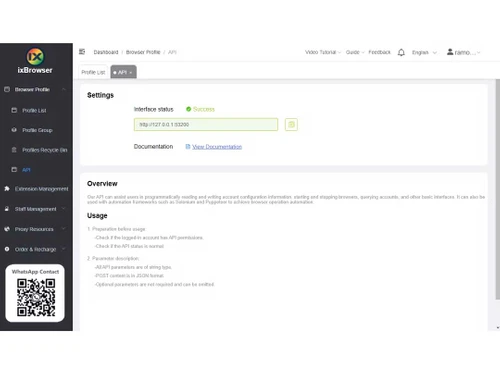Expand the Staff Management sidebar section

point(64,209)
